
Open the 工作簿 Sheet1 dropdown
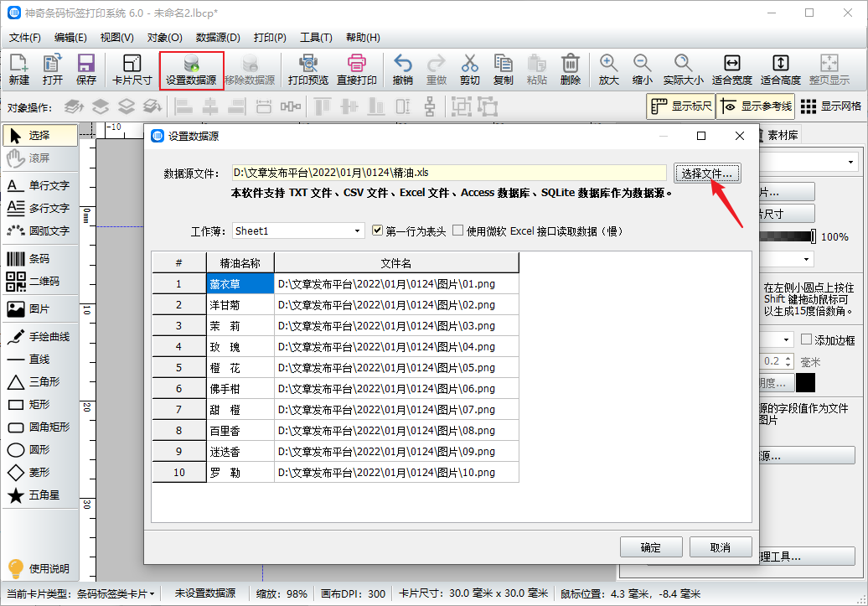(298, 231)
